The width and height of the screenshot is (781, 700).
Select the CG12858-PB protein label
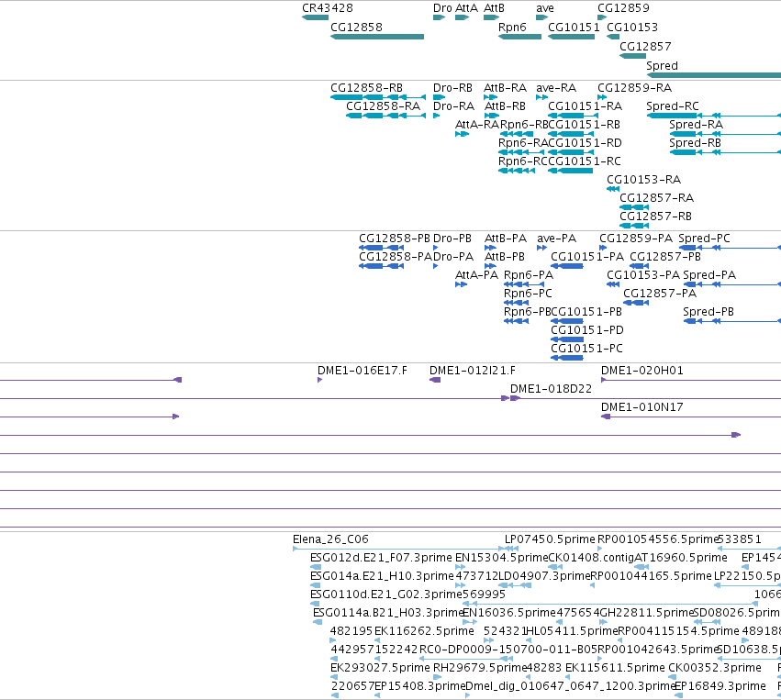pos(395,239)
